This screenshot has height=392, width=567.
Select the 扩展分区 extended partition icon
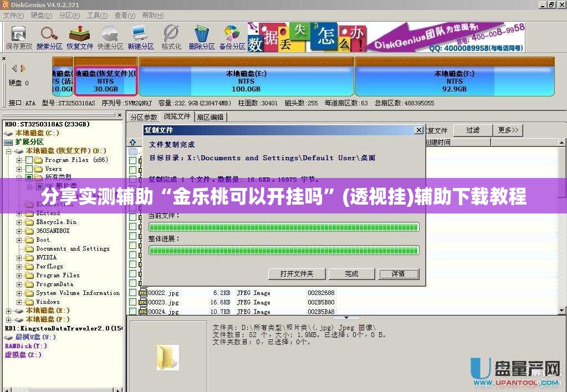[x=8, y=142]
